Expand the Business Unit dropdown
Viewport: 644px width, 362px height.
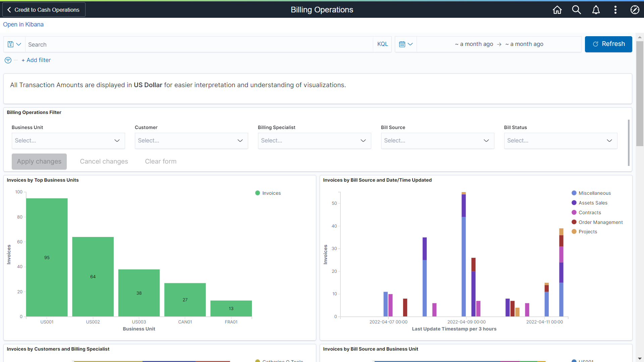(68, 141)
